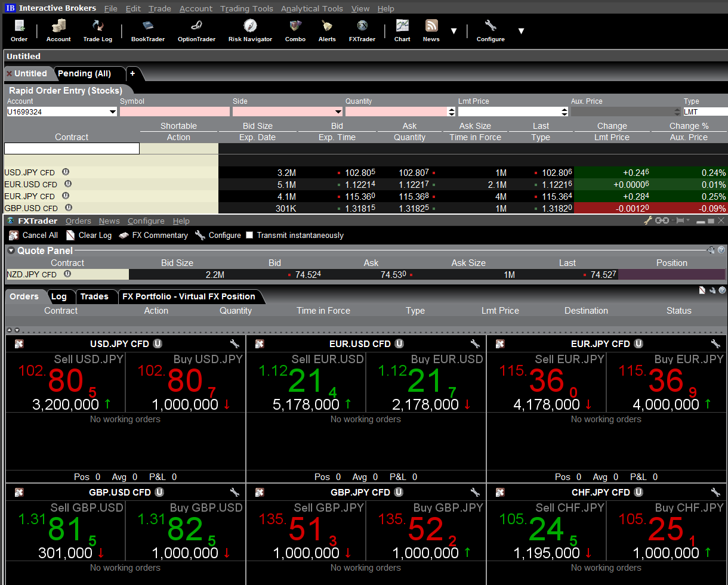The image size is (728, 585).
Task: Click Clear Log in FXTrader
Action: 89,235
